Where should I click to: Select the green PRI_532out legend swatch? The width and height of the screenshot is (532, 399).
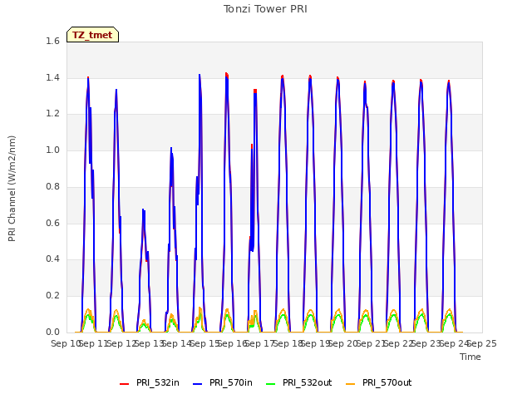[x=270, y=384]
